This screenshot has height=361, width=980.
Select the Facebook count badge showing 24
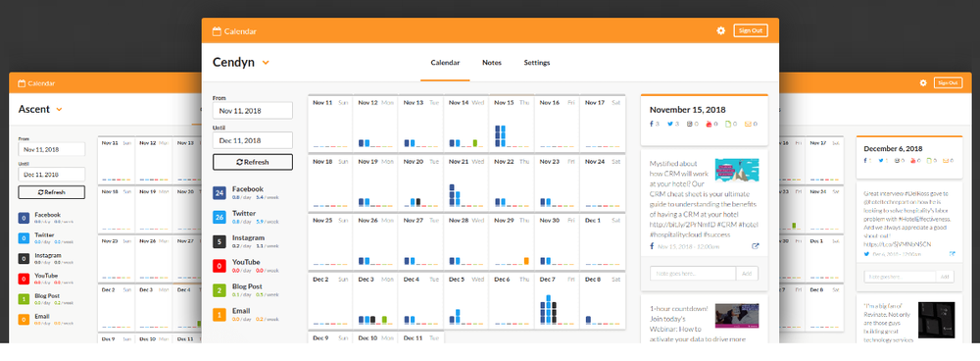(x=219, y=192)
